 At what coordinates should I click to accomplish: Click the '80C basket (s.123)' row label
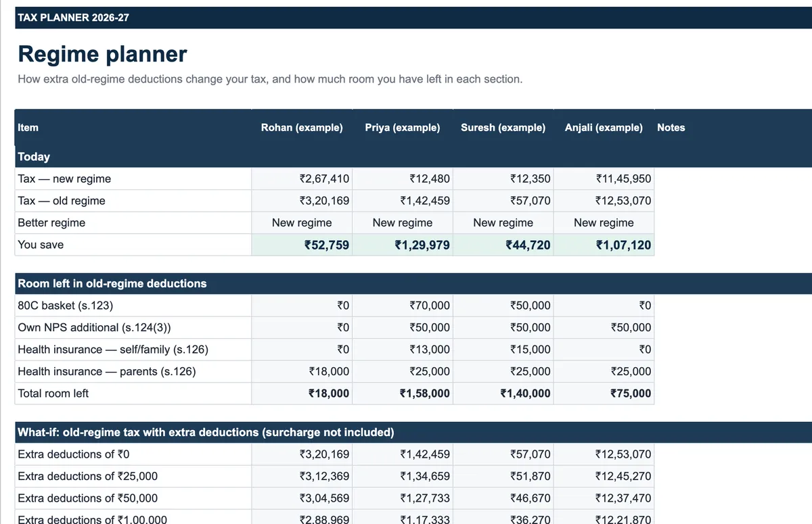click(x=66, y=306)
